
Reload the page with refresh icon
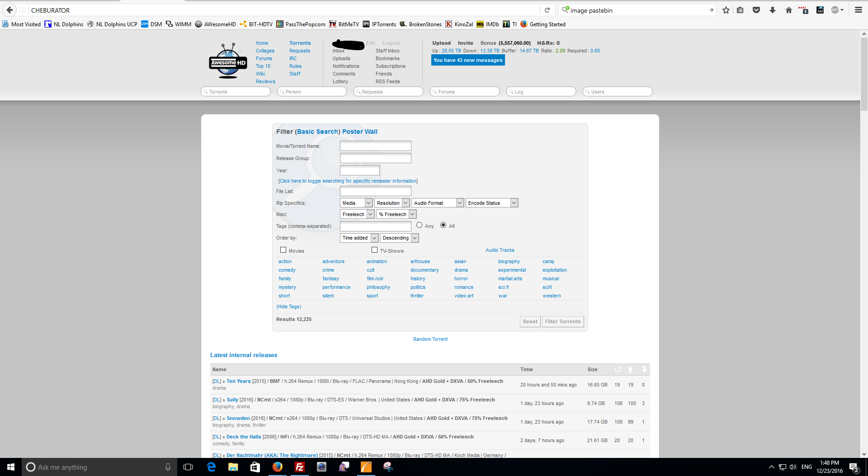point(547,10)
